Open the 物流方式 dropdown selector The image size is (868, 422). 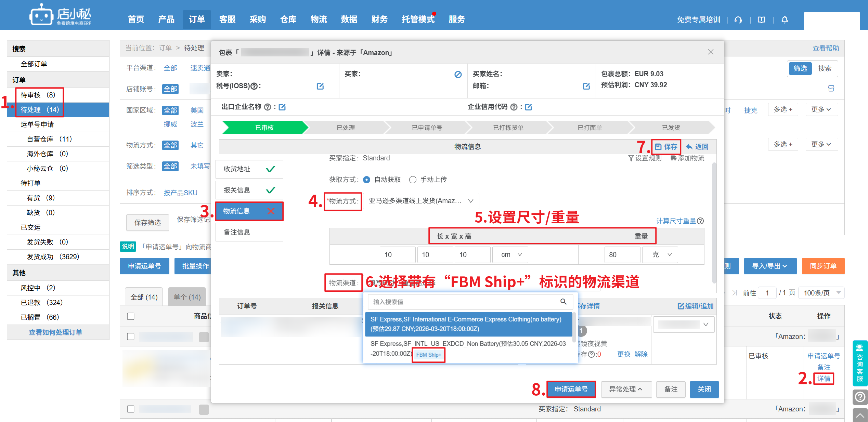(x=420, y=201)
